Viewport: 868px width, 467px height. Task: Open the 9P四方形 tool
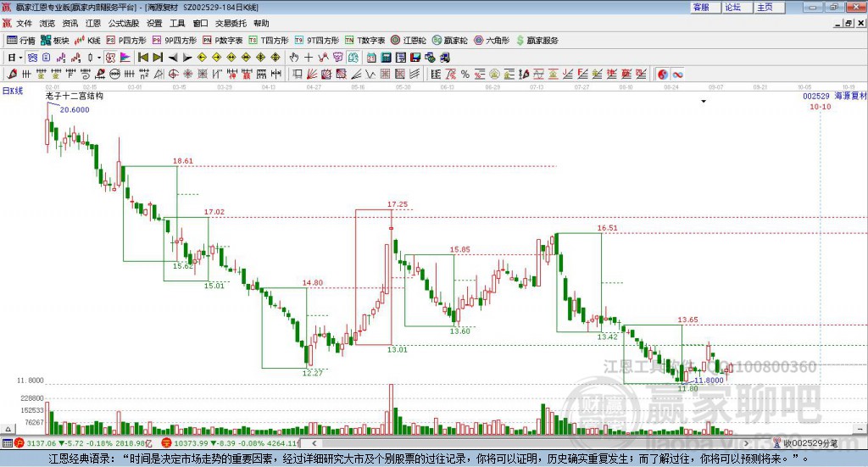tap(175, 41)
